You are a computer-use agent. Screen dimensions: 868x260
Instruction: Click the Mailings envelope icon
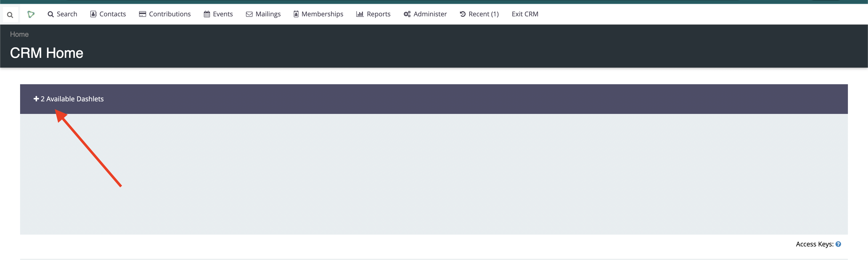click(249, 14)
